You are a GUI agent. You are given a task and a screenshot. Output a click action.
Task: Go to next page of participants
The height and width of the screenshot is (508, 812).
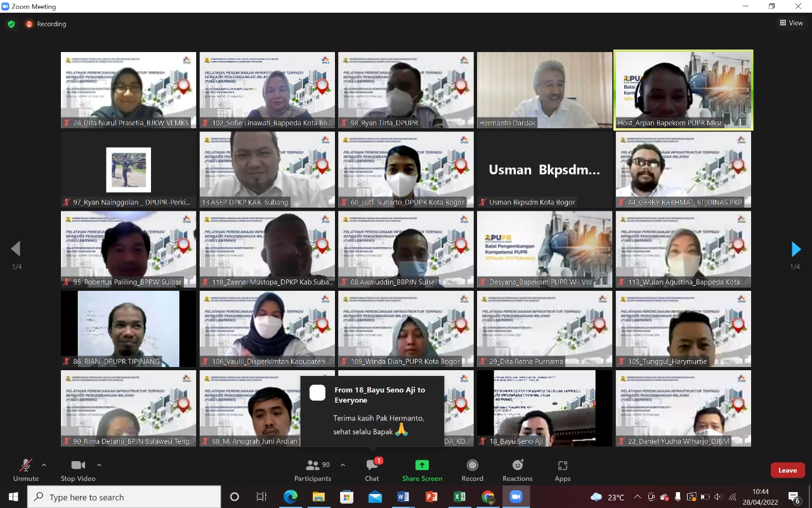pos(796,250)
